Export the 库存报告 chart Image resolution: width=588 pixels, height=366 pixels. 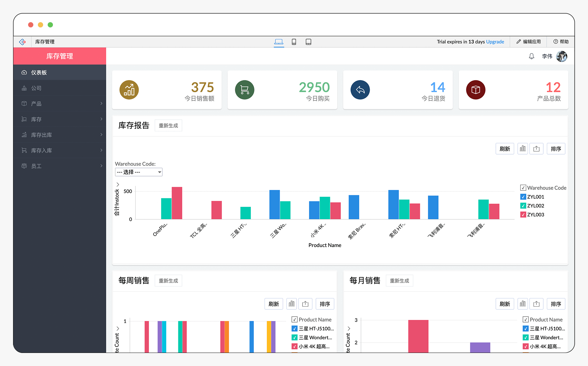pyautogui.click(x=536, y=149)
